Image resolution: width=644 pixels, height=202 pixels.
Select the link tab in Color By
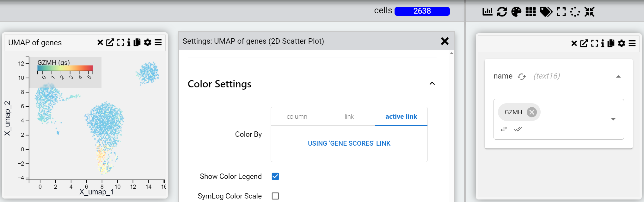[349, 117]
